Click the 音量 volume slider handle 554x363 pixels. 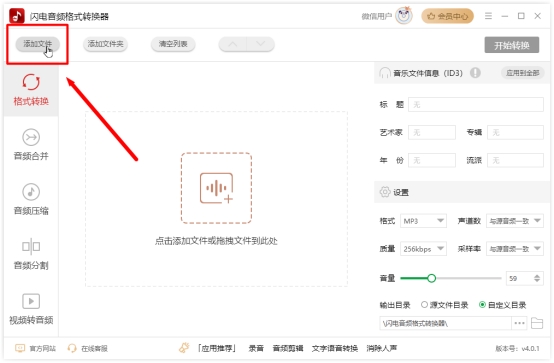(431, 279)
